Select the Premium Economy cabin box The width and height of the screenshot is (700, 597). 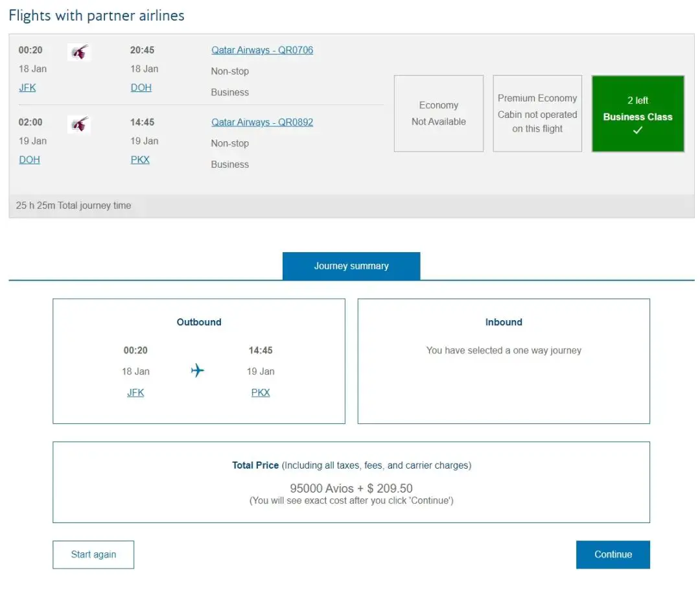click(x=537, y=113)
